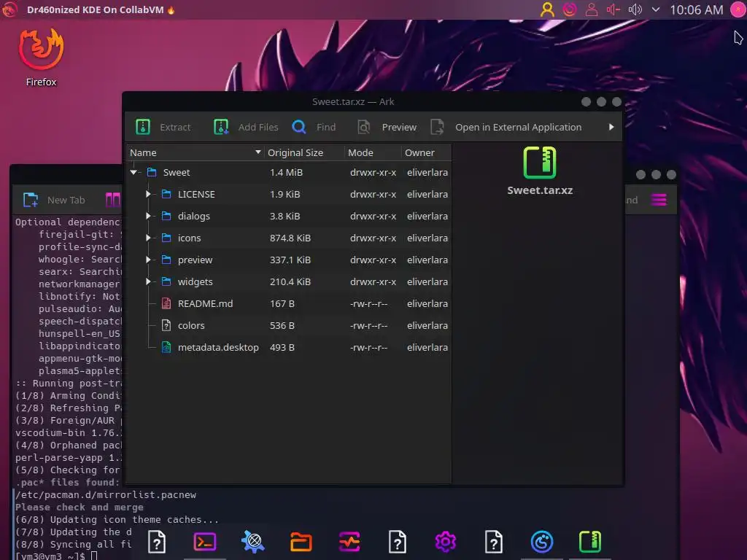Open the speaker volume tray icon
The image size is (747, 560).
(x=635, y=9)
